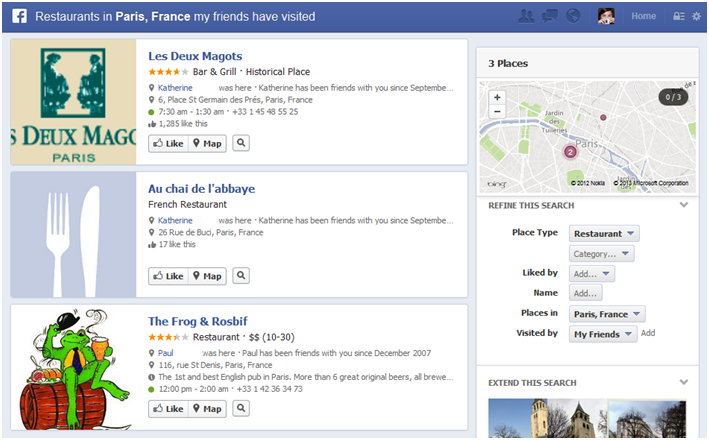Show The Frog & Rosbif on map
The image size is (709, 440).
pos(207,409)
